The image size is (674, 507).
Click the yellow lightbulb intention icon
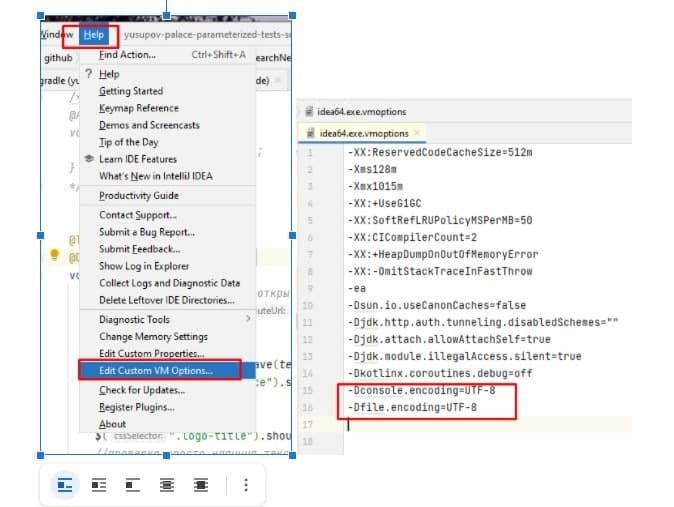click(x=55, y=255)
